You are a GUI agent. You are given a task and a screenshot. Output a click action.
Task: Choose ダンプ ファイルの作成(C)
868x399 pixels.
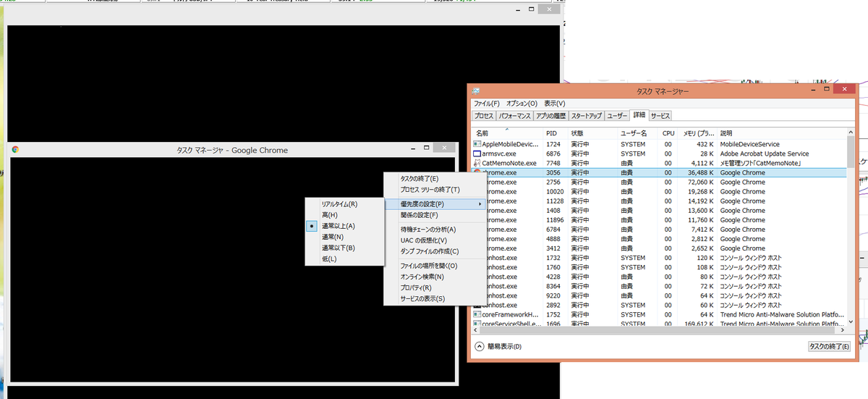coord(435,251)
